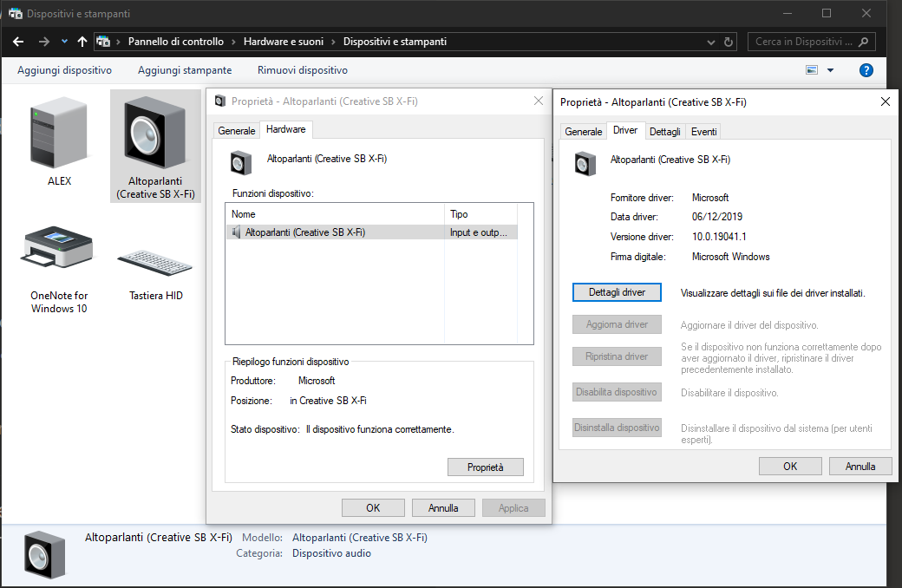902x588 pixels.
Task: Switch to Generale tab in driver properties dialog
Action: point(584,132)
